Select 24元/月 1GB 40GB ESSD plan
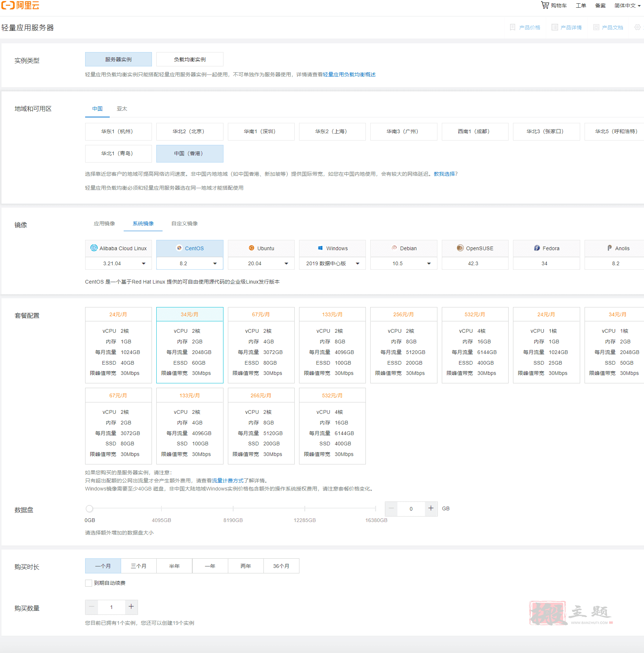 click(x=118, y=345)
